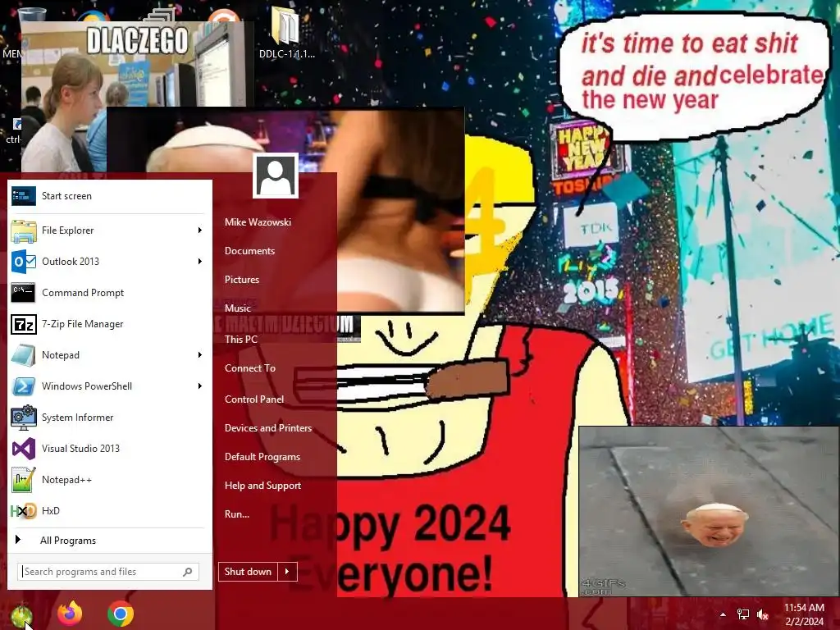Launch Visual Studio 2013 icon
Image resolution: width=840 pixels, height=630 pixels.
24,449
